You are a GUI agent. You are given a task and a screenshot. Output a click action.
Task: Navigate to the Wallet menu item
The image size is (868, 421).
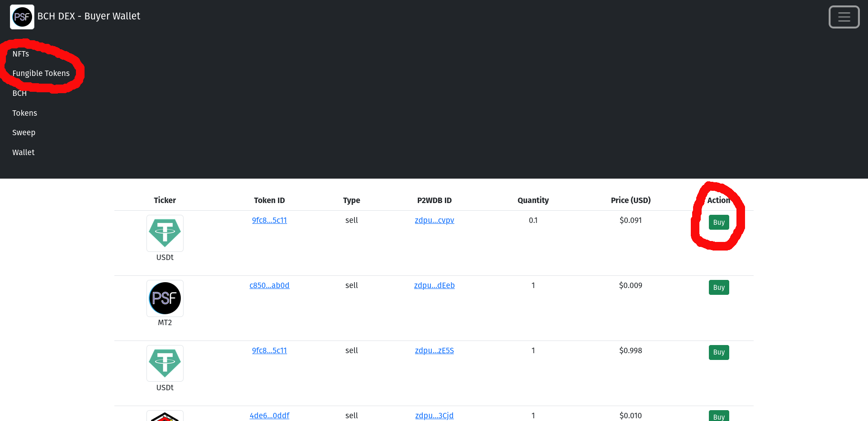click(x=24, y=152)
